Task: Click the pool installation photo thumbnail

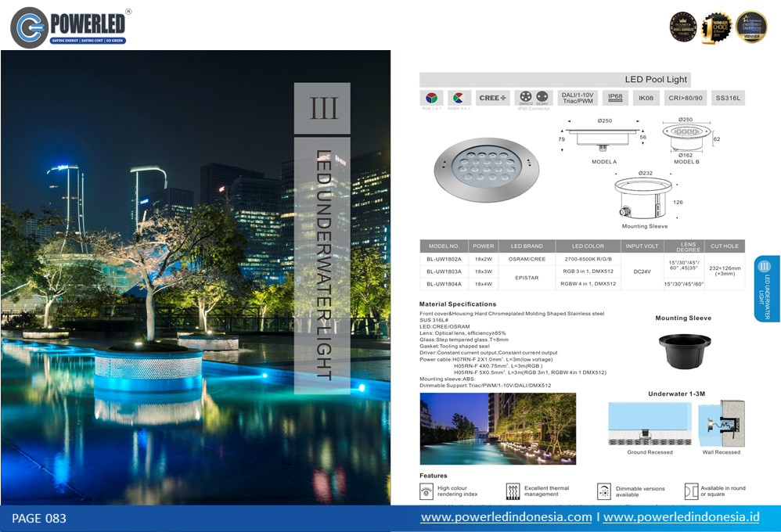Action: tap(498, 429)
